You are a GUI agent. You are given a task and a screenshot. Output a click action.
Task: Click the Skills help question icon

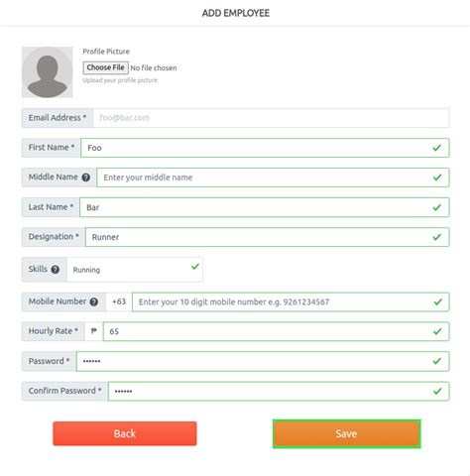coord(56,270)
